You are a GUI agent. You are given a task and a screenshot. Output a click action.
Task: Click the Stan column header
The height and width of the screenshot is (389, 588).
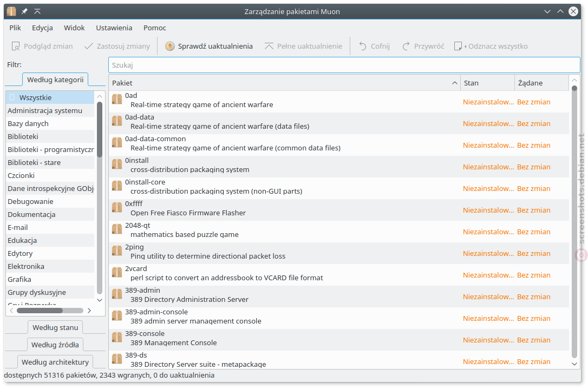[487, 83]
